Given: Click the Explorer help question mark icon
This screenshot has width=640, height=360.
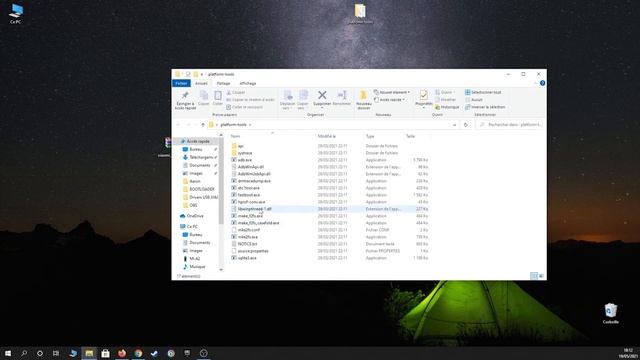Looking at the screenshot, I should 542,83.
